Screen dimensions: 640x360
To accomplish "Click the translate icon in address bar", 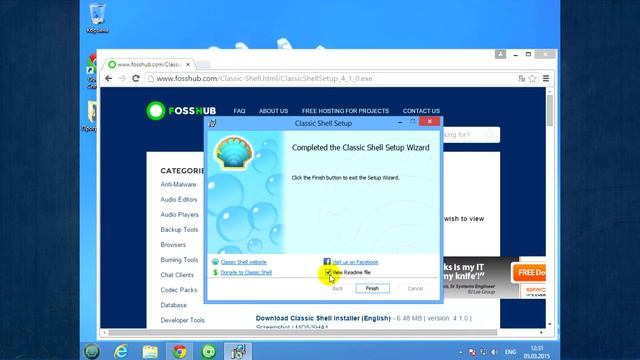I will (x=522, y=78).
